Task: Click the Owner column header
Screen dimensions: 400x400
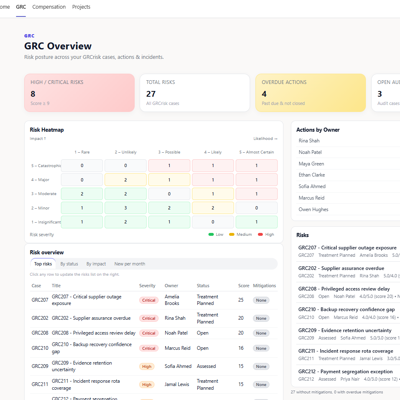Action: click(171, 286)
